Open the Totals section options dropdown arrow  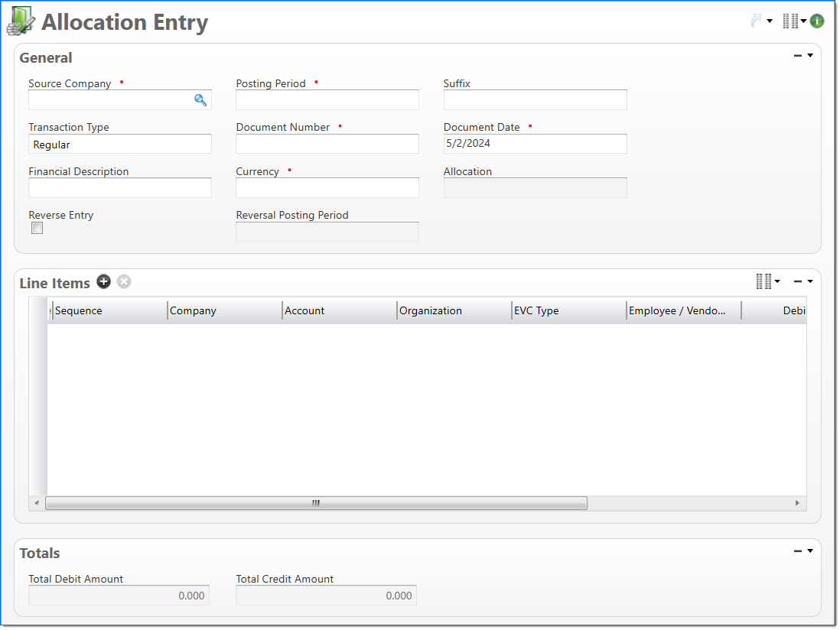[810, 550]
